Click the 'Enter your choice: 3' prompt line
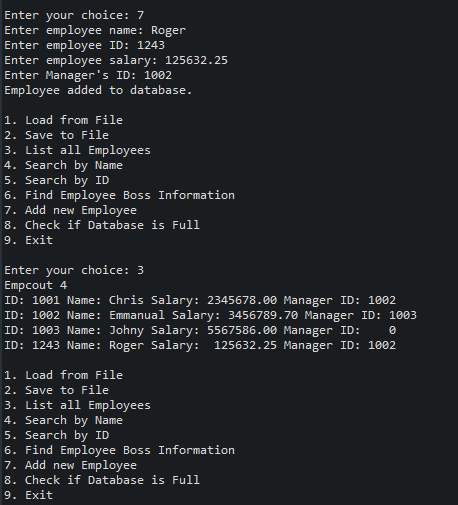This screenshot has width=458, height=505. 74,270
